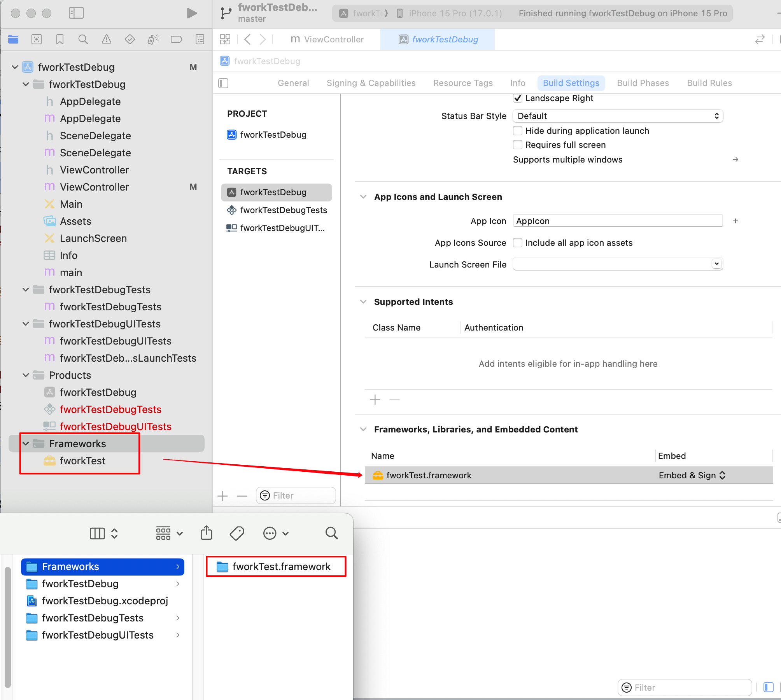This screenshot has height=700, width=781.
Task: Click Finder share icon
Action: pos(207,533)
